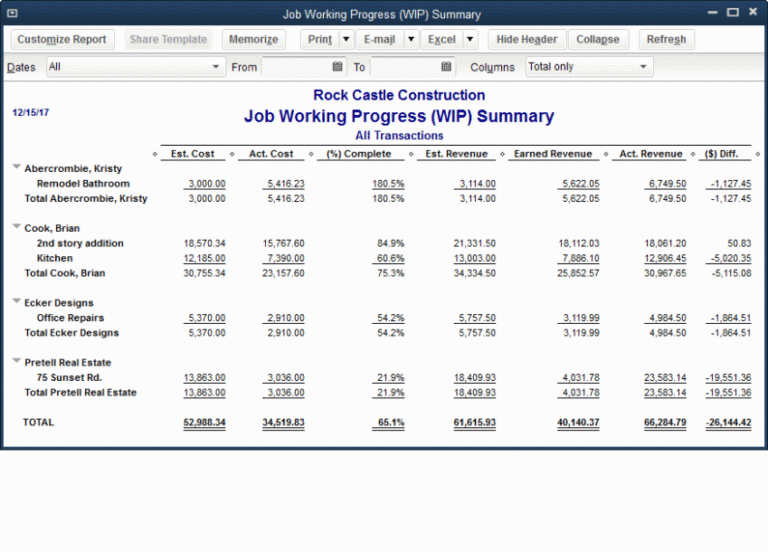Click total Earned Revenue value 40,140.37
This screenshot has width=768, height=552.
coord(578,422)
